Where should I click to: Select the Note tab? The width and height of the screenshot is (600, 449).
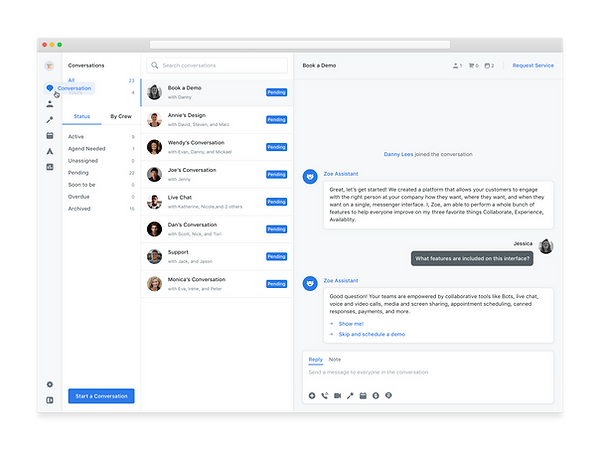tap(335, 359)
